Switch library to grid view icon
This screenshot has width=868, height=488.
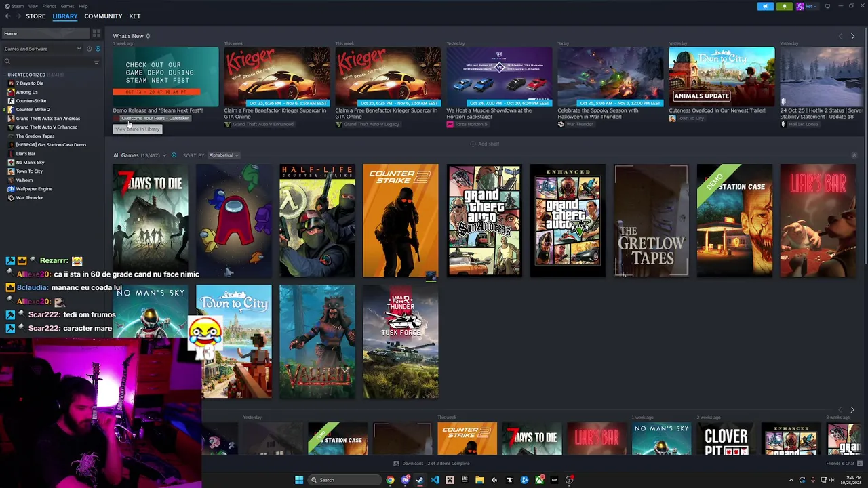coord(96,33)
